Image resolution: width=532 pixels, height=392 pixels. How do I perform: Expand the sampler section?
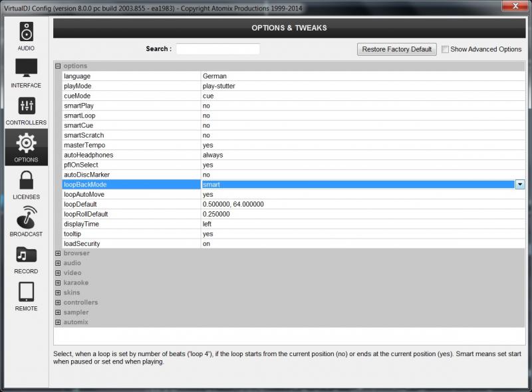click(58, 312)
